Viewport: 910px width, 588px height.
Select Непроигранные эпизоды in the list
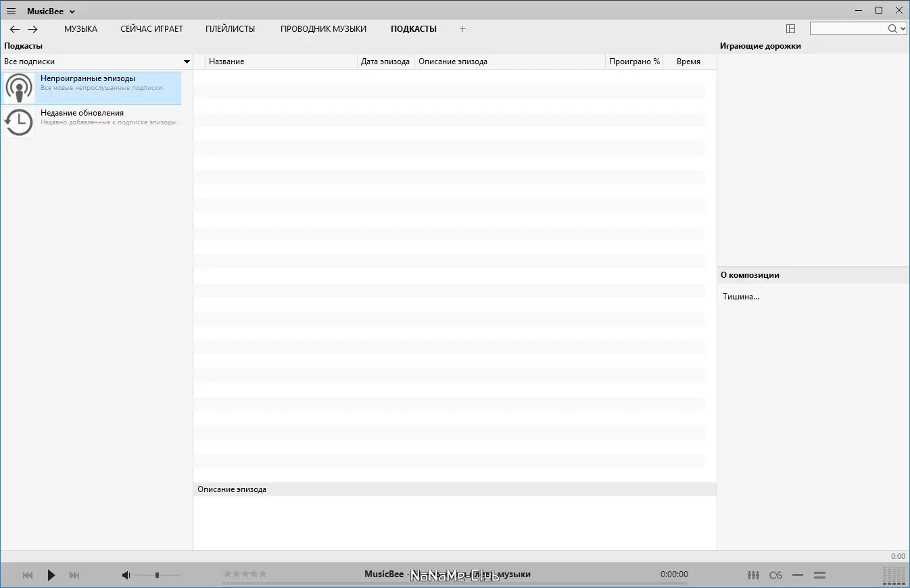point(92,88)
